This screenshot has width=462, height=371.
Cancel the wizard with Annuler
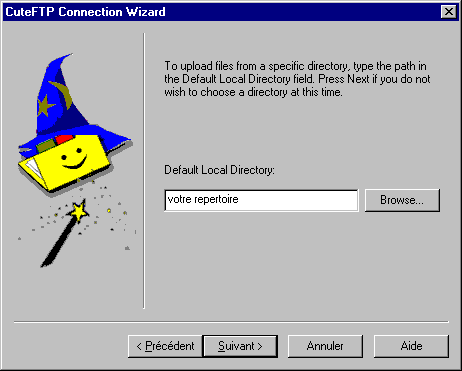[x=325, y=346]
